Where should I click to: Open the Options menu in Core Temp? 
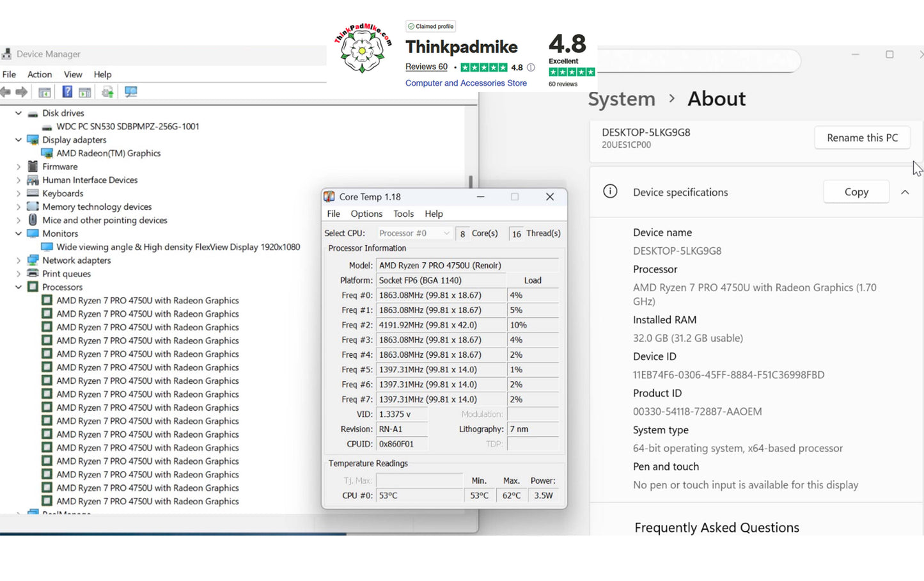pyautogui.click(x=366, y=214)
